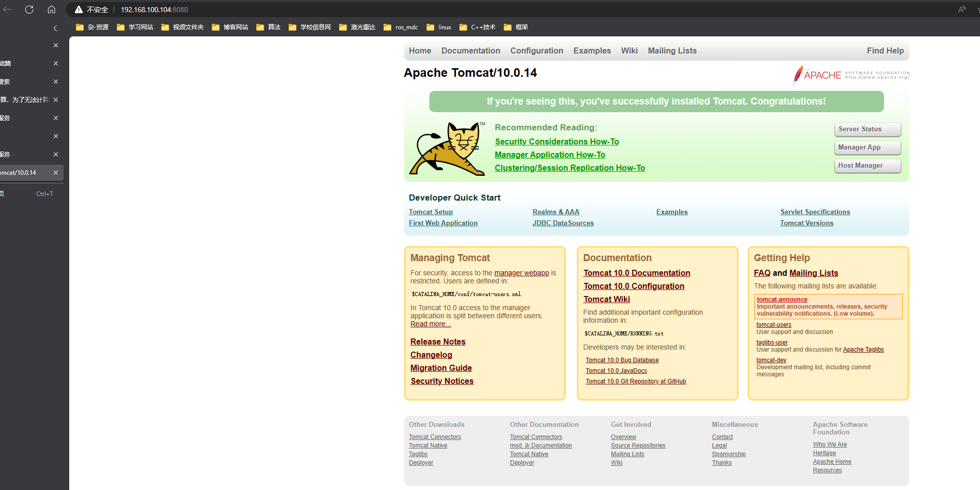Screen dimensions: 980x490
Task: Open the Tomcat Wiki link
Action: (607, 300)
